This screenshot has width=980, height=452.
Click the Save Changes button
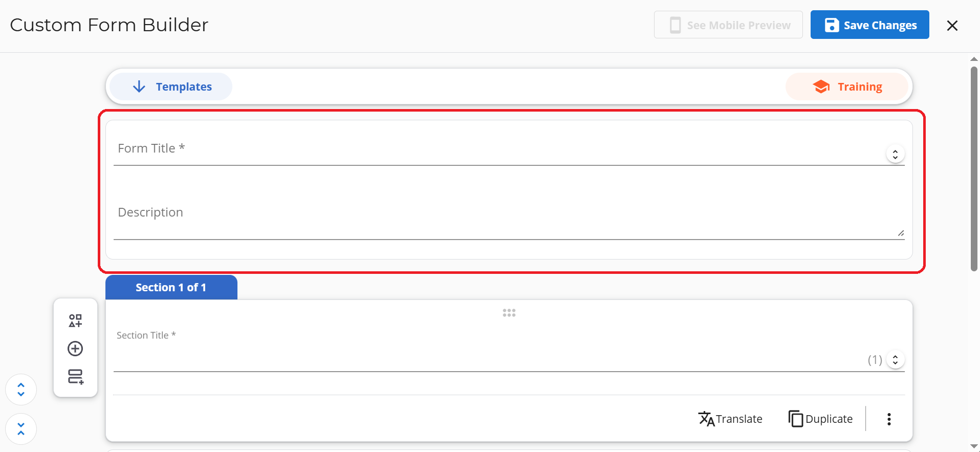pos(869,25)
